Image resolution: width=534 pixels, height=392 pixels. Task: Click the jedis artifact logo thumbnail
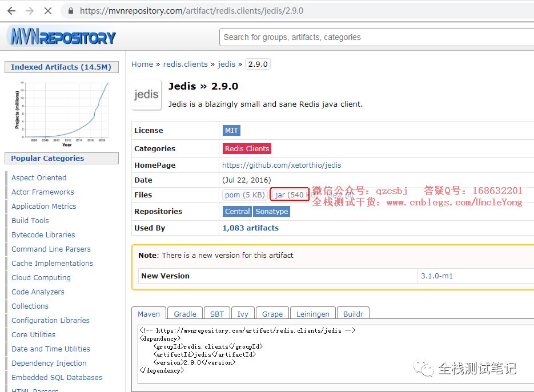[x=146, y=95]
